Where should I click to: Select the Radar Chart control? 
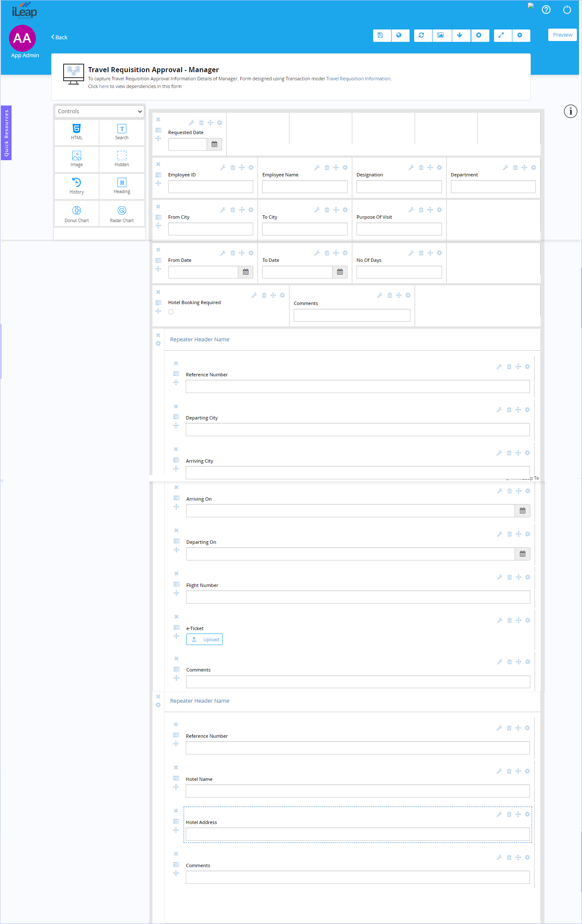[122, 214]
